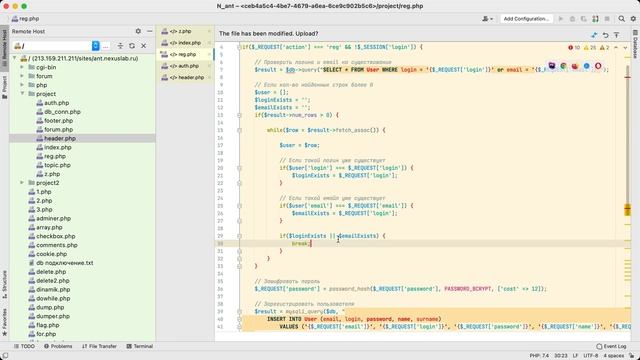The image size is (640, 360).
Task: Switch to the auth.php editor tab
Action: [184, 66]
